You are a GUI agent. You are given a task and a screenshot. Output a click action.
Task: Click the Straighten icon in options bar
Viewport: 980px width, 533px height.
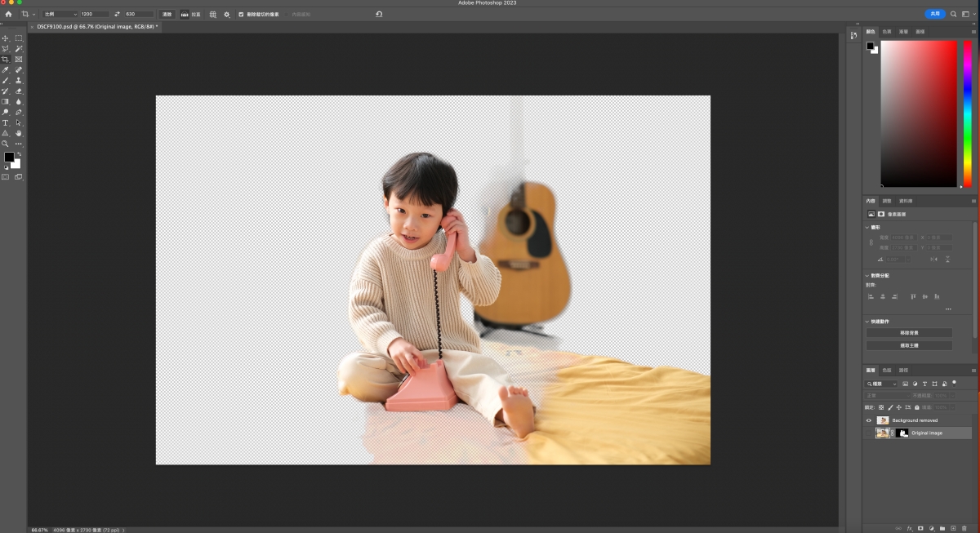pos(185,14)
